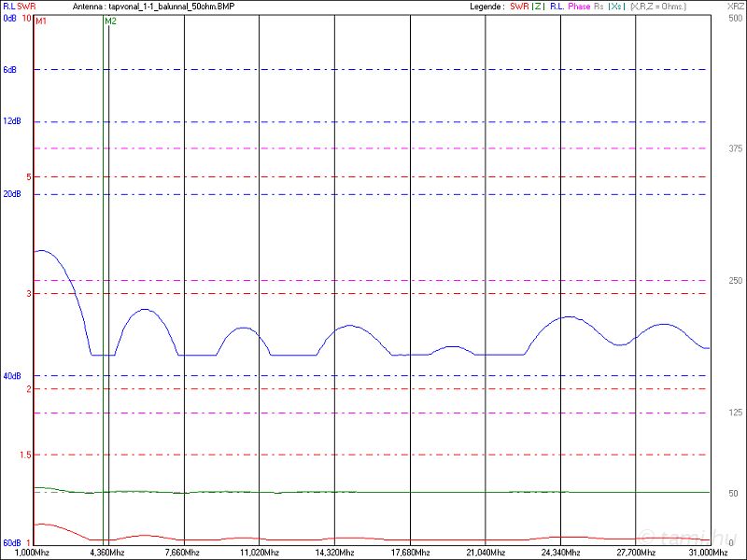The width and height of the screenshot is (747, 560).
Task: Click |Xs| in the legend
Action: point(616,7)
